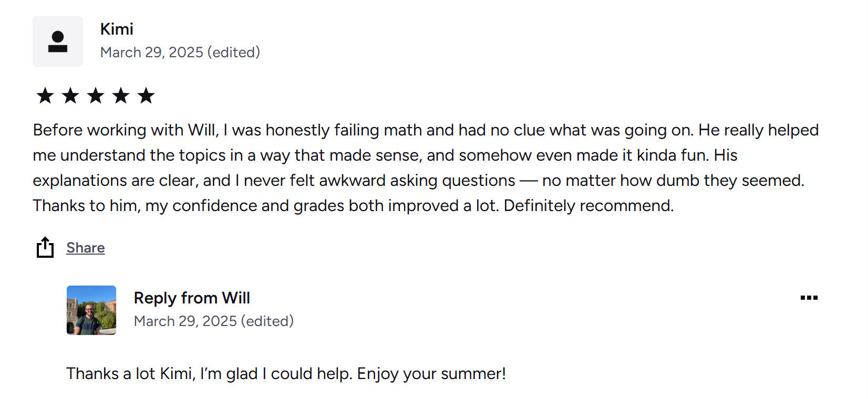Click the third rating star
Image resolution: width=868 pixels, height=399 pixels.
pyautogui.click(x=96, y=96)
